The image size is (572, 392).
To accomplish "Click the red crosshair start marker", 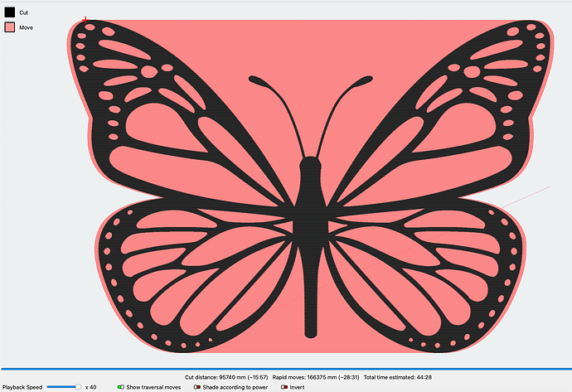I will click(x=85, y=17).
